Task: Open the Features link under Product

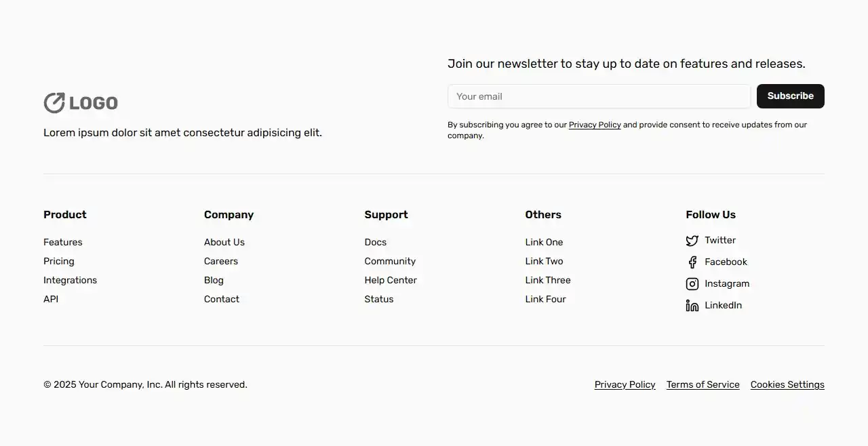Action: [x=62, y=241]
